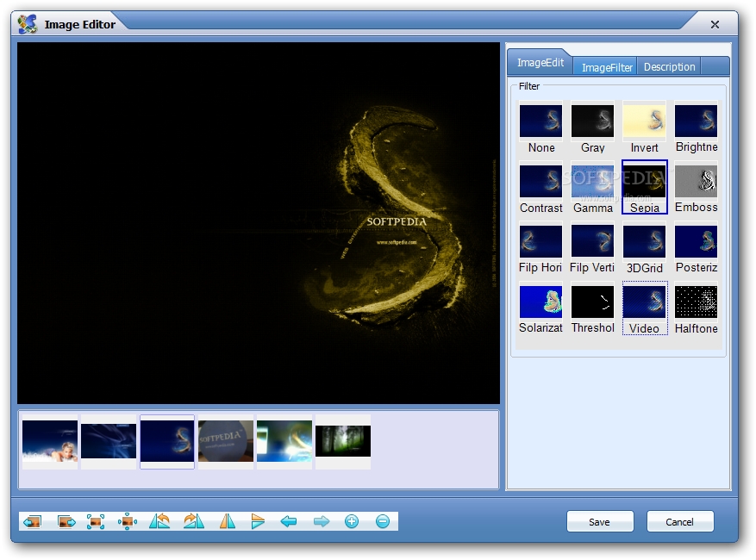Click the main sepia preview image
The image size is (756, 560).
pyautogui.click(x=259, y=223)
